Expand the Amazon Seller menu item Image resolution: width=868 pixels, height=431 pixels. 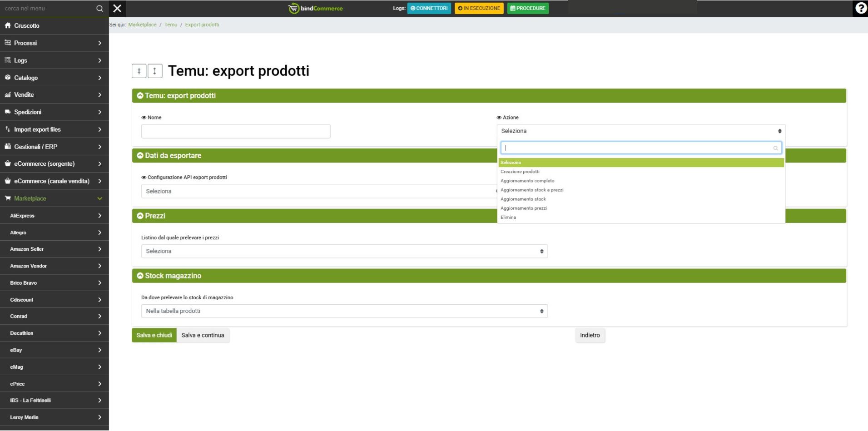[55, 249]
